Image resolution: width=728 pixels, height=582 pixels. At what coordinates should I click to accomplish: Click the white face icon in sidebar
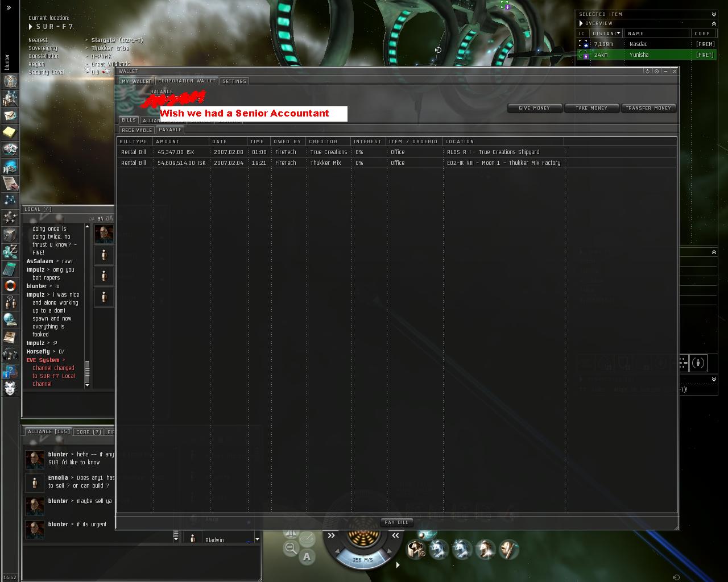tap(10, 388)
